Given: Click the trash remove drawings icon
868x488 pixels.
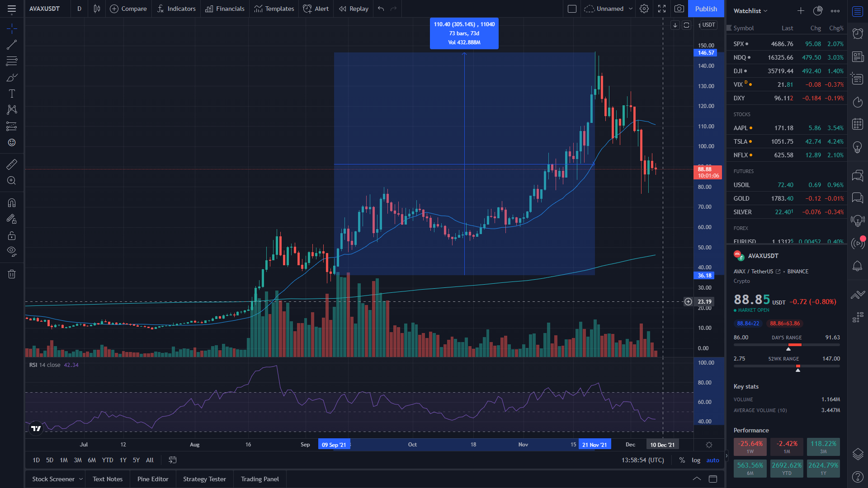Looking at the screenshot, I should click(x=12, y=274).
